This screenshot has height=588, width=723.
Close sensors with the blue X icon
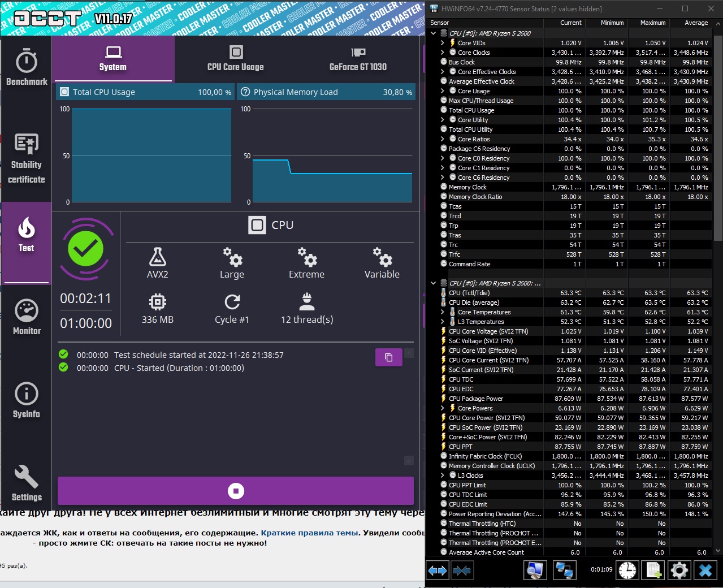point(705,570)
